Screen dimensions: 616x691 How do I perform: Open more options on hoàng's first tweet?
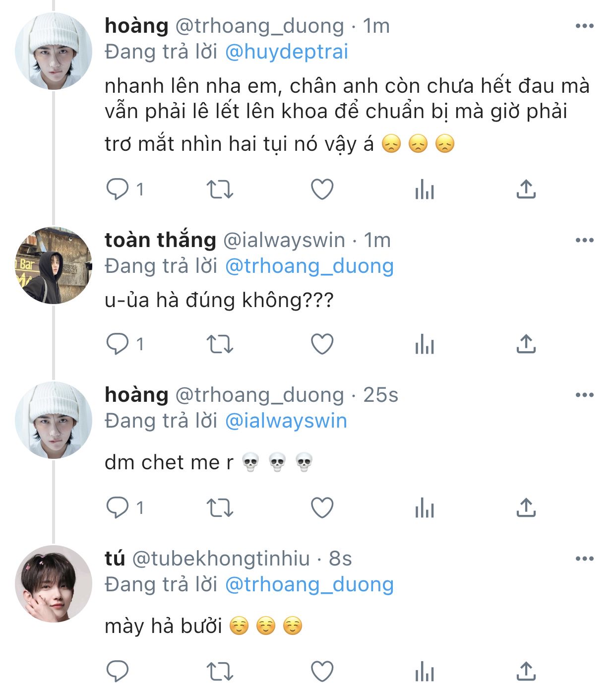[584, 26]
